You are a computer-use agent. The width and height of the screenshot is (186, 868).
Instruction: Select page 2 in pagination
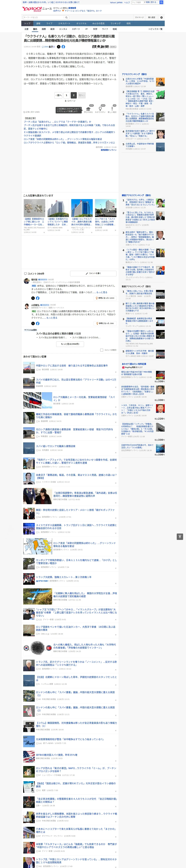click(74, 95)
